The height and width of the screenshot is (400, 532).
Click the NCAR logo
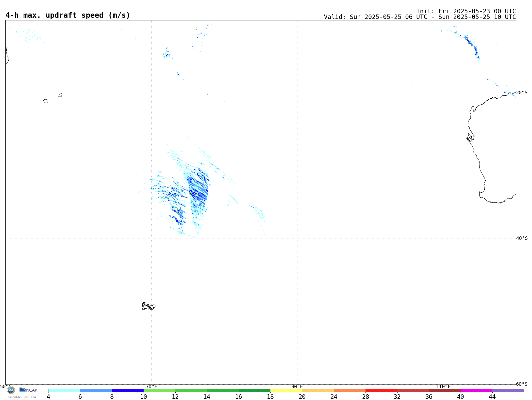pos(28,390)
